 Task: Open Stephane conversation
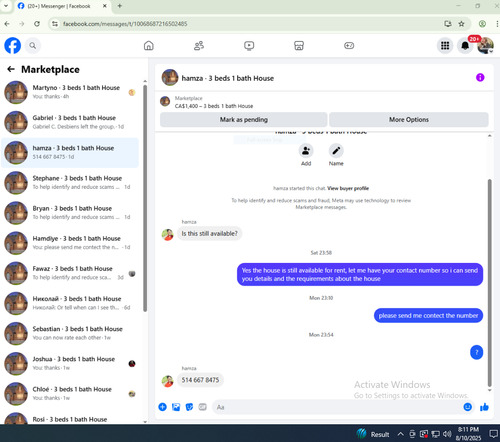pyautogui.click(x=70, y=183)
